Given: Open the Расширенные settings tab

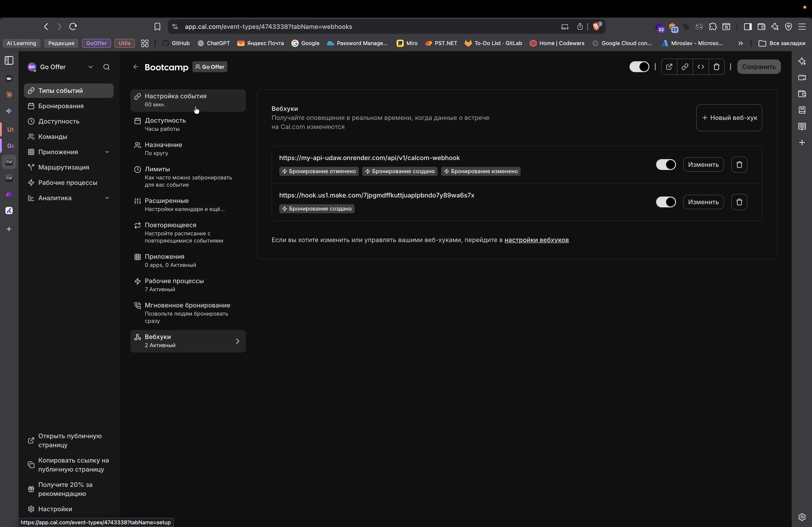Looking at the screenshot, I should (x=188, y=204).
